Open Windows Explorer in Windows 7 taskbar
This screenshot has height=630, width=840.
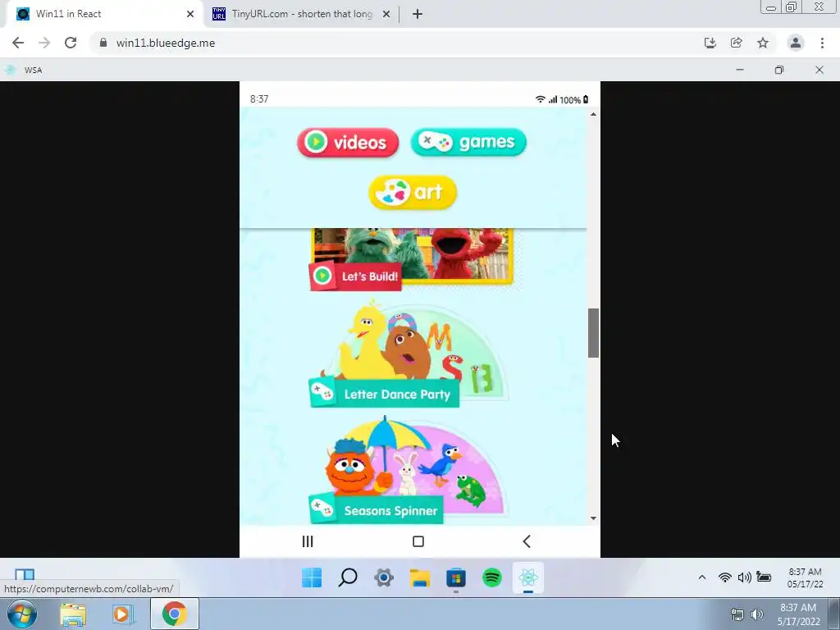73,614
